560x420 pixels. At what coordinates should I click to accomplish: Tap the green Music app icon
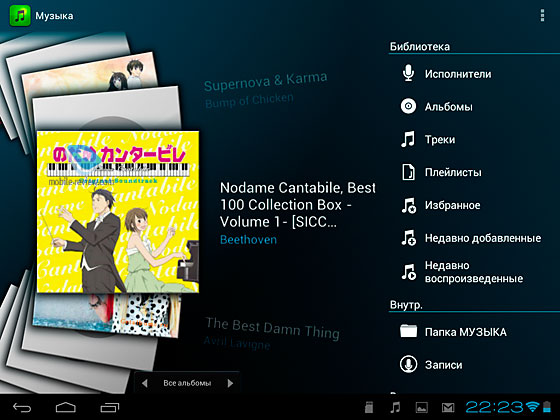(20, 16)
